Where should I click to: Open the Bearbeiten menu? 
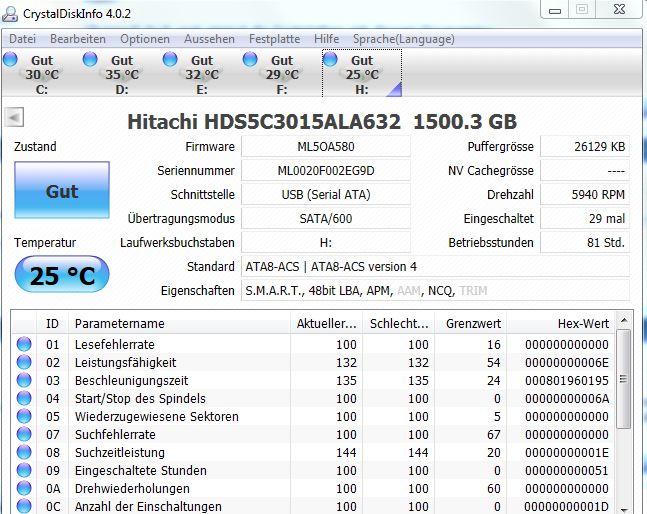click(x=78, y=39)
